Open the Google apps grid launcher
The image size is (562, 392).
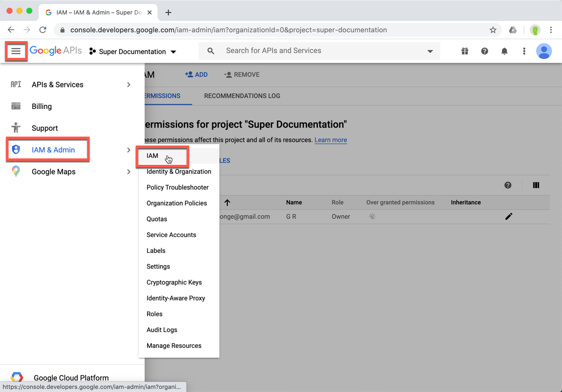pos(464,51)
